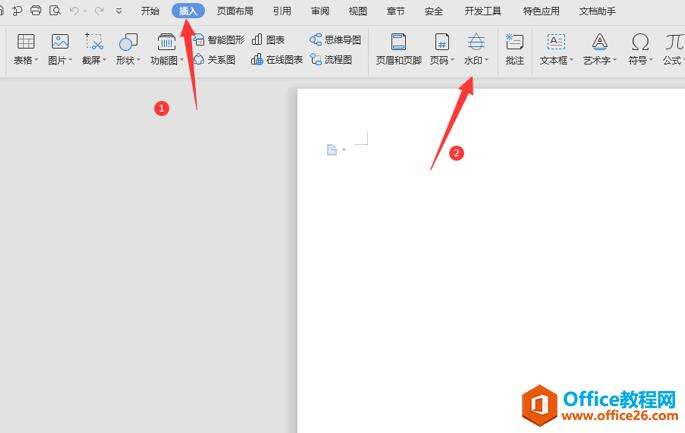The width and height of the screenshot is (685, 433).
Task: Click the 符号 omega symbol icon
Action: (640, 42)
